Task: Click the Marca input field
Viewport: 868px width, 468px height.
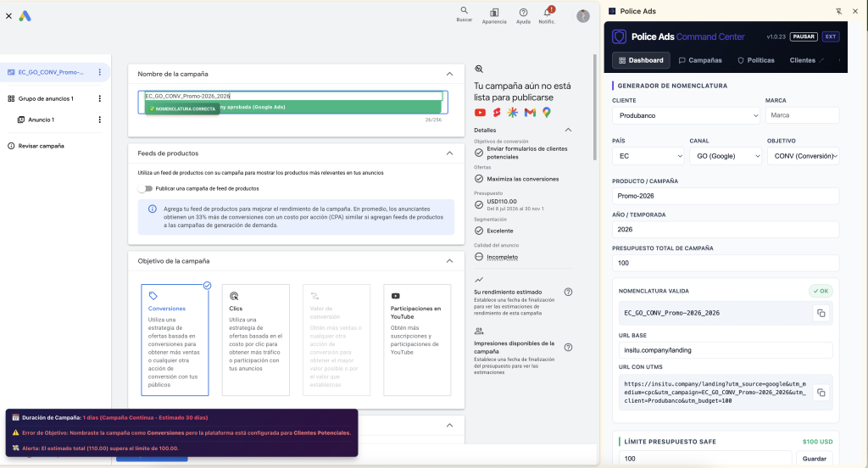Action: 802,115
